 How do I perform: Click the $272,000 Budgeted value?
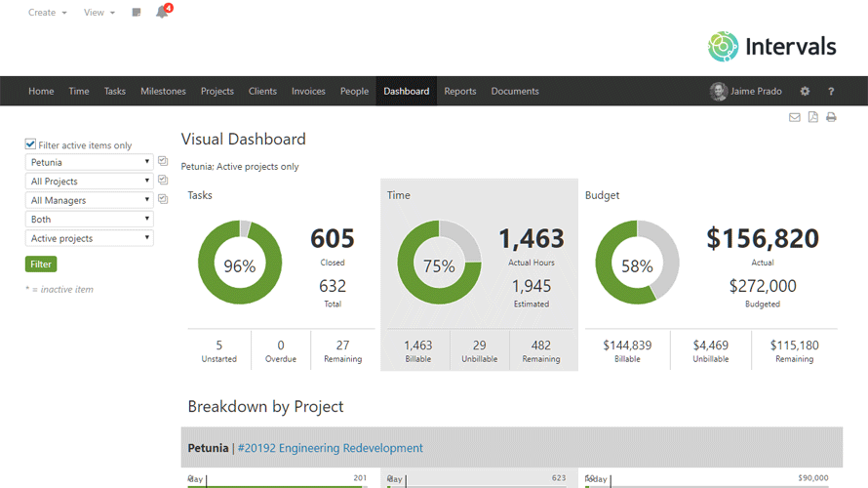click(x=763, y=286)
